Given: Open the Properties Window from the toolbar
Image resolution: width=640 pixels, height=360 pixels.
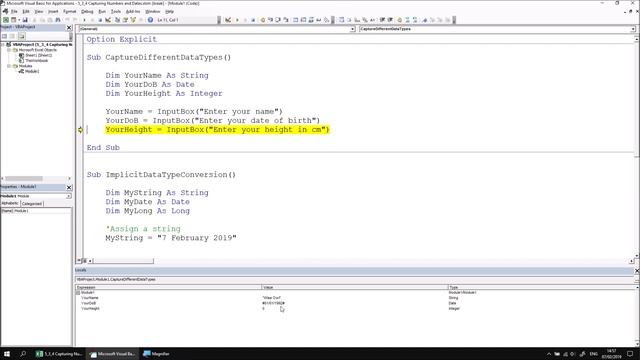Looking at the screenshot, I should (125, 20).
